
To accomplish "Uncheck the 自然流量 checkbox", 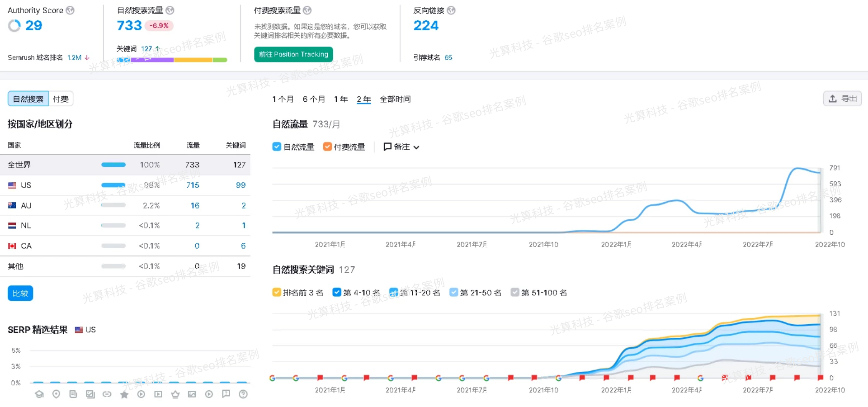I will pyautogui.click(x=277, y=147).
